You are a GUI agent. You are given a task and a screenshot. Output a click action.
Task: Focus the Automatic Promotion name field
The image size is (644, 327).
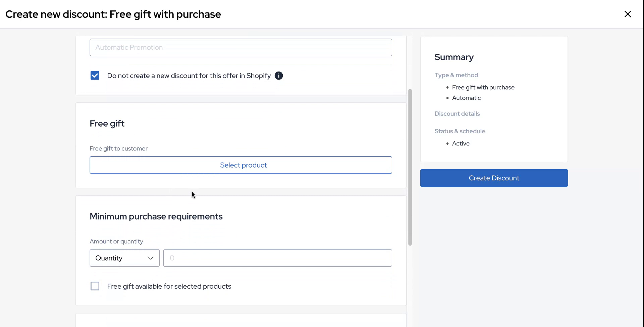(x=240, y=47)
